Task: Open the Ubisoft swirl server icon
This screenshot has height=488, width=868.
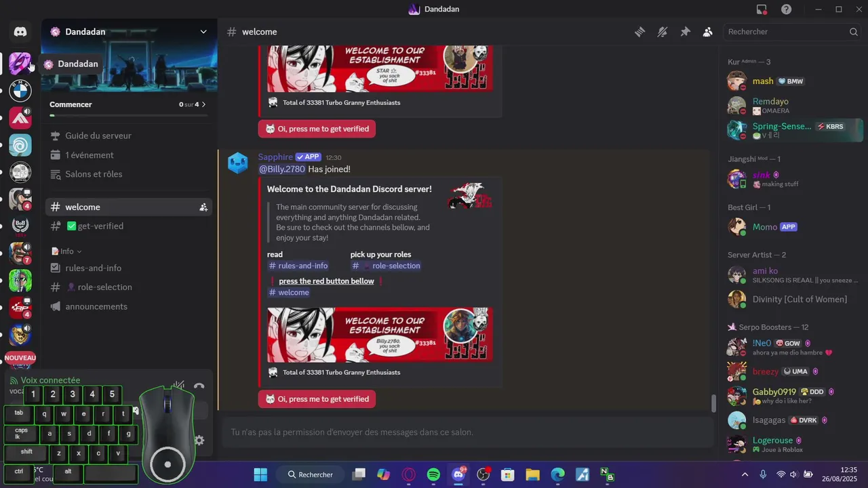Action: tap(20, 145)
